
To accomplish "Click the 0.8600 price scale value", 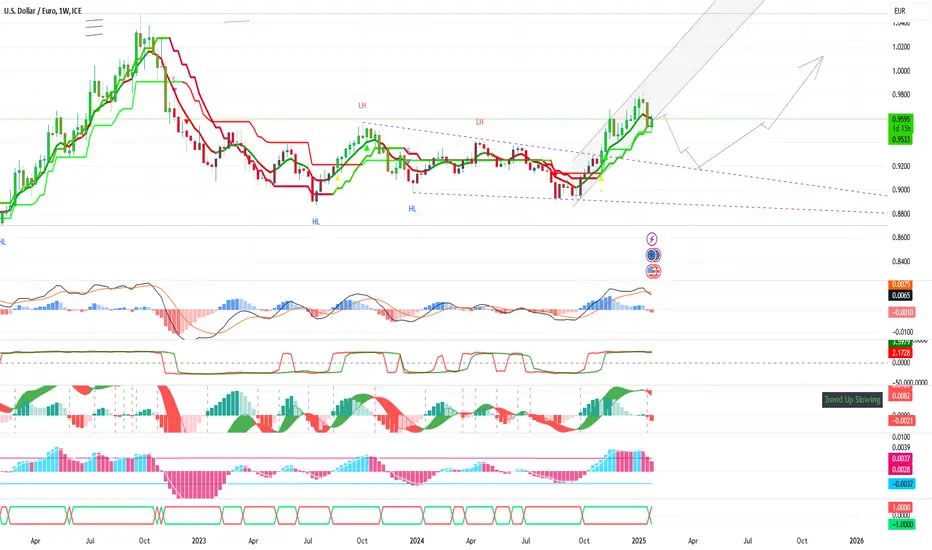I will point(901,237).
